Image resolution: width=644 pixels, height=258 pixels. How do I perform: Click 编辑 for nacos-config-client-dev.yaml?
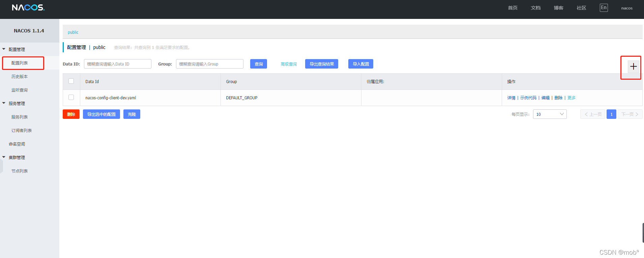point(546,98)
